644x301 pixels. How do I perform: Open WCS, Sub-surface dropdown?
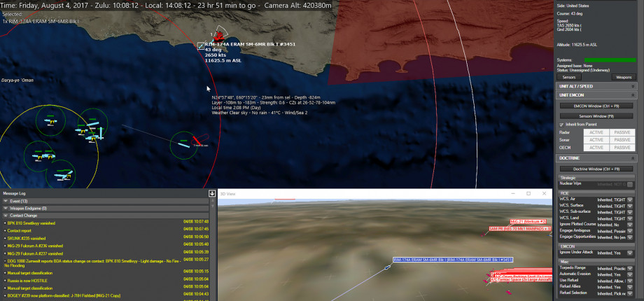629,212
